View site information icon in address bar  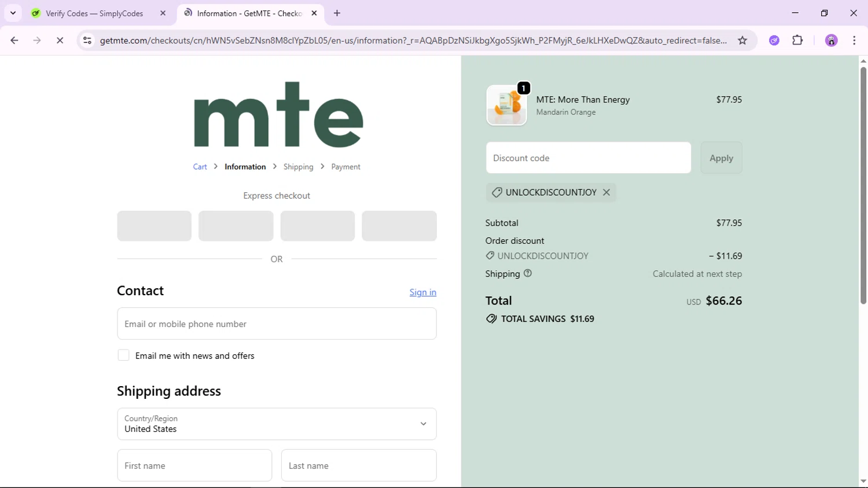[x=87, y=41]
